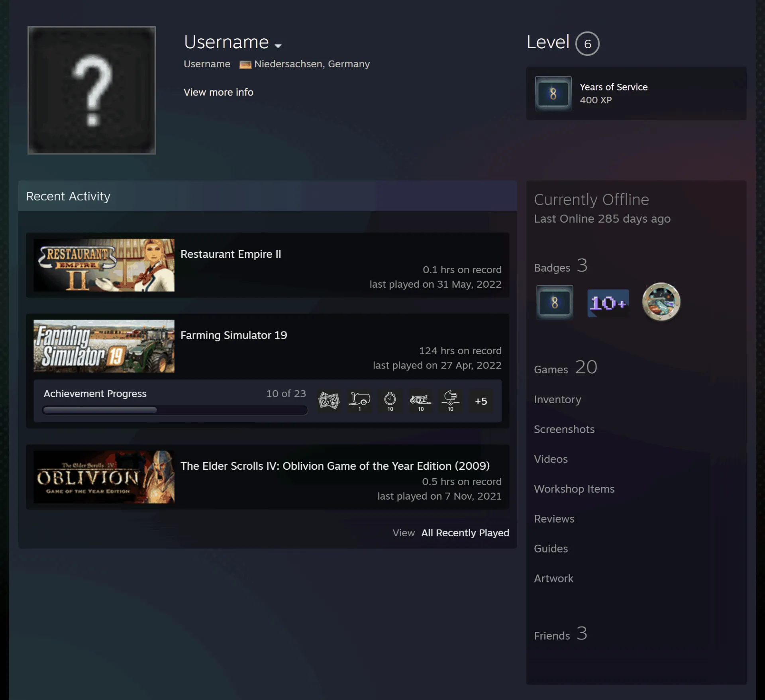Click the tractor achievement icon labeled 1

click(359, 401)
